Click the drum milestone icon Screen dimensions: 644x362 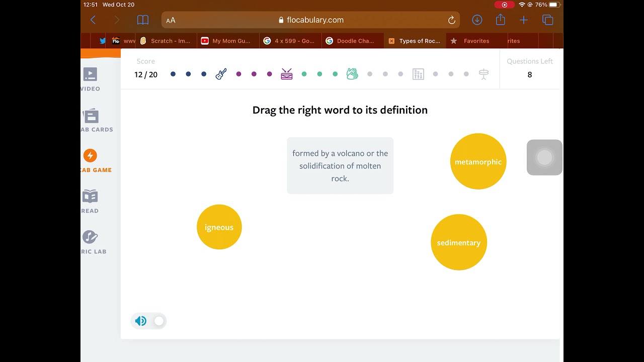coord(287,74)
